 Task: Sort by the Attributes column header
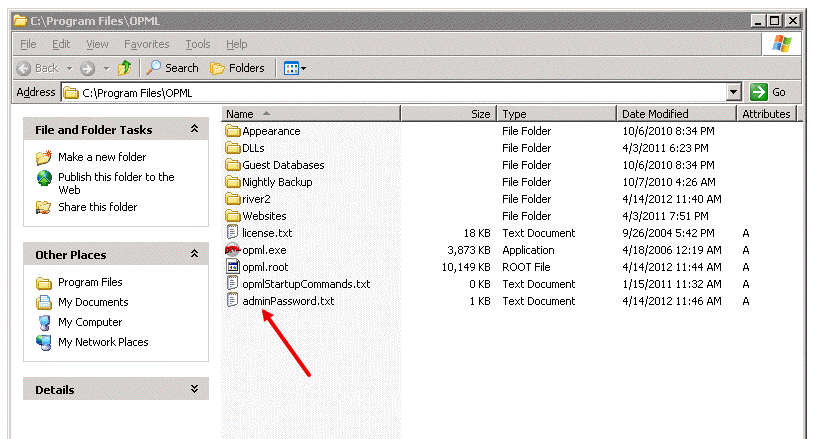tap(766, 114)
